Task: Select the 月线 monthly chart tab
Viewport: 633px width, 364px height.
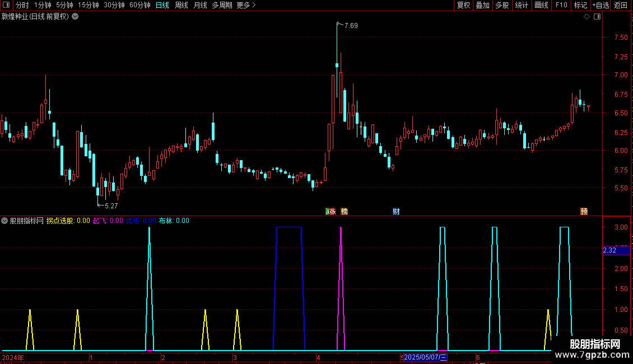Action: [x=200, y=5]
